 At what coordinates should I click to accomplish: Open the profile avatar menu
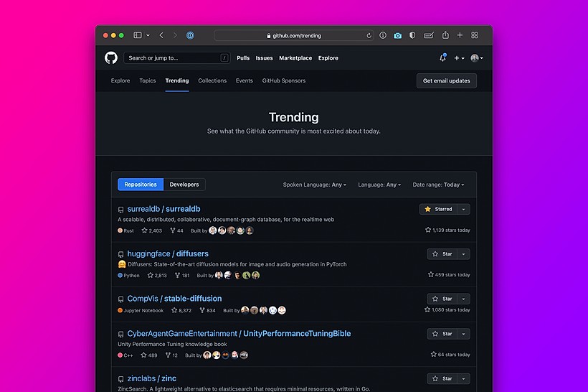point(477,58)
